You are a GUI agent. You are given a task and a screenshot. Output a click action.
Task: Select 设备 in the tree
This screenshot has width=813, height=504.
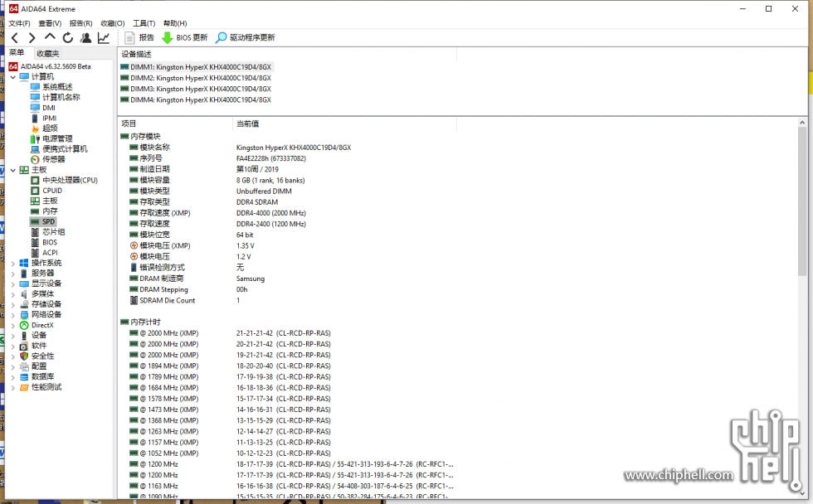pos(39,336)
